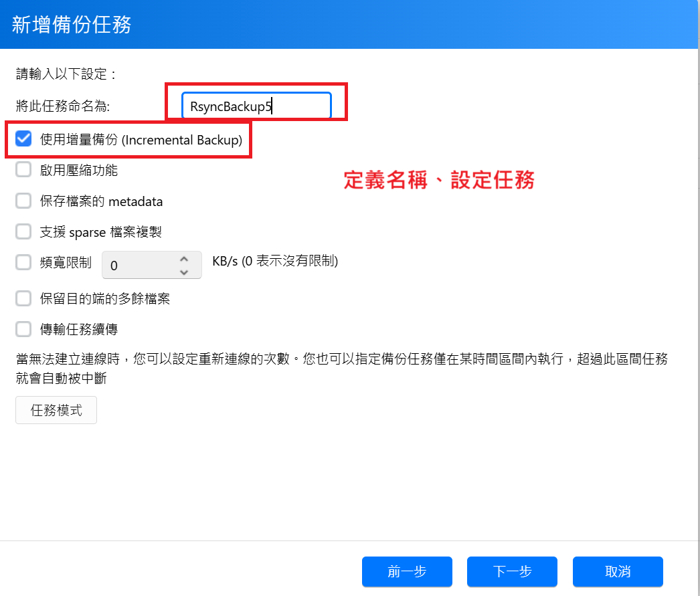The width and height of the screenshot is (700, 596).
Task: Click the 新增備份任務 dialog title bar
Action: pyautogui.click(x=349, y=24)
